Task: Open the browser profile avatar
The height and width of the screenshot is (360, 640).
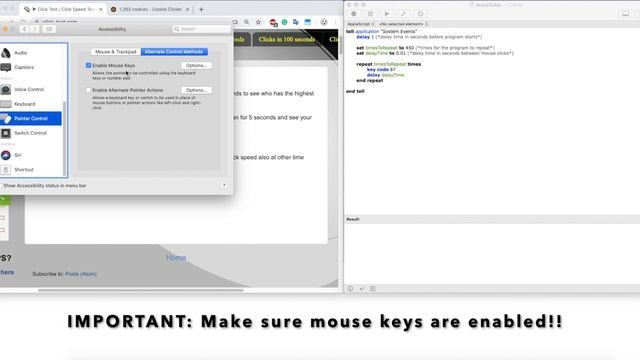Action: pyautogui.click(x=324, y=22)
